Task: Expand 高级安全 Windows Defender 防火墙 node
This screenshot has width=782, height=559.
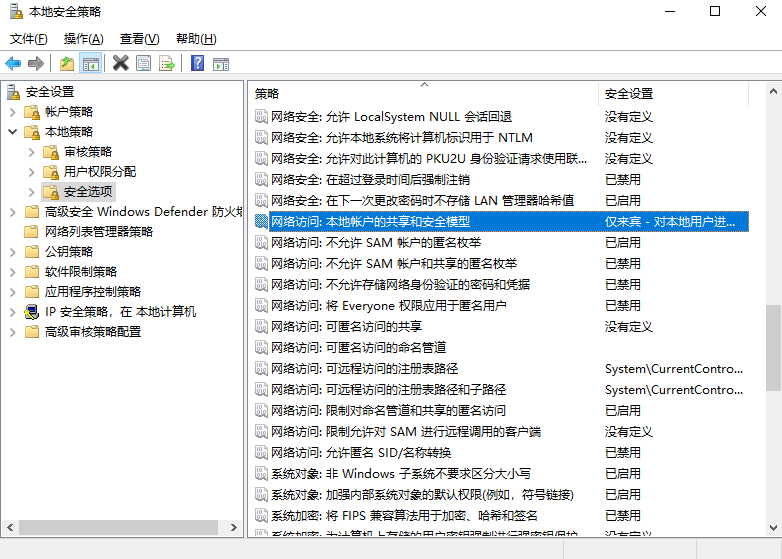Action: 13,212
